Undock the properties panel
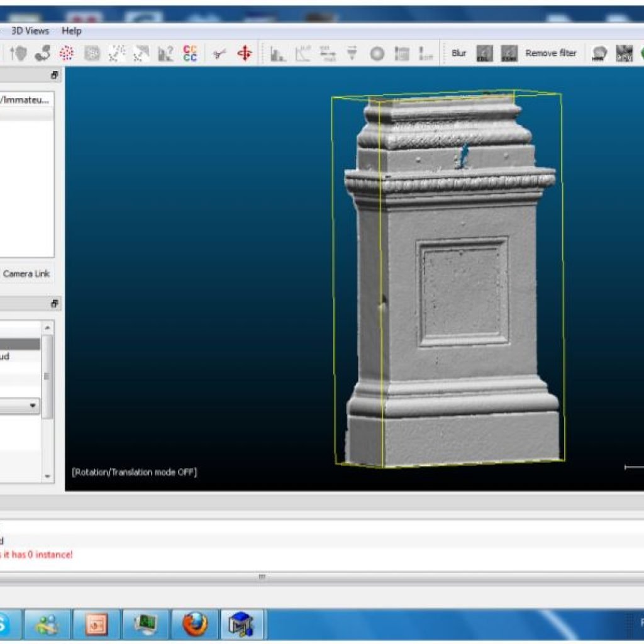This screenshot has width=644, height=644. pos(55,303)
